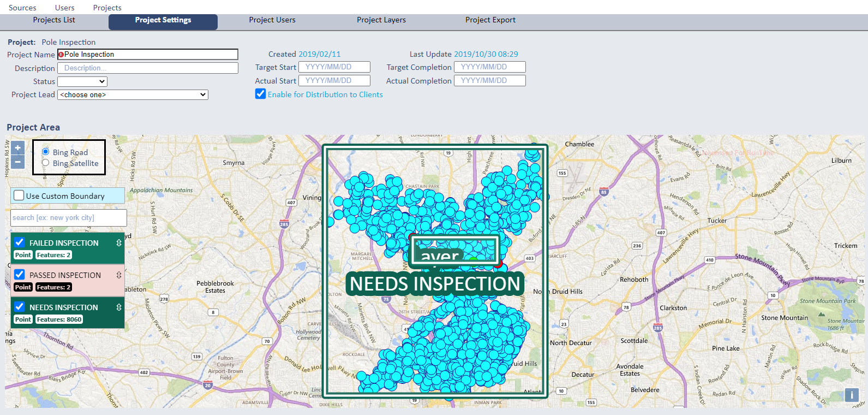Click the Target Start date field
Viewport: 868px width, 415px height.
[334, 67]
